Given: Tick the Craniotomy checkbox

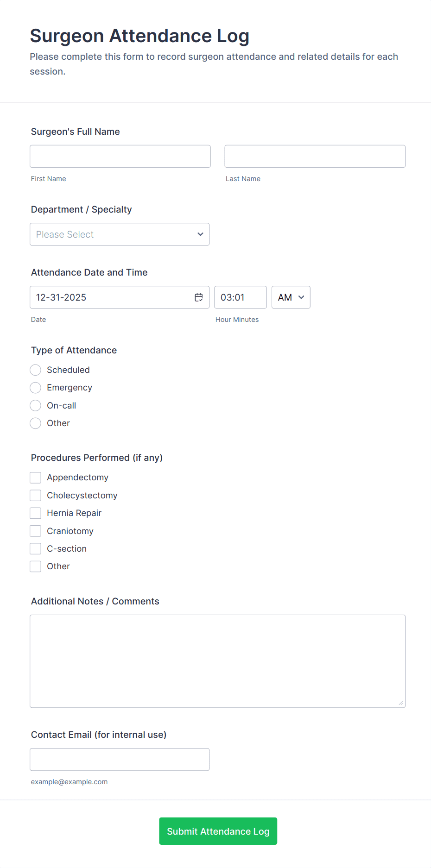Looking at the screenshot, I should pos(35,531).
